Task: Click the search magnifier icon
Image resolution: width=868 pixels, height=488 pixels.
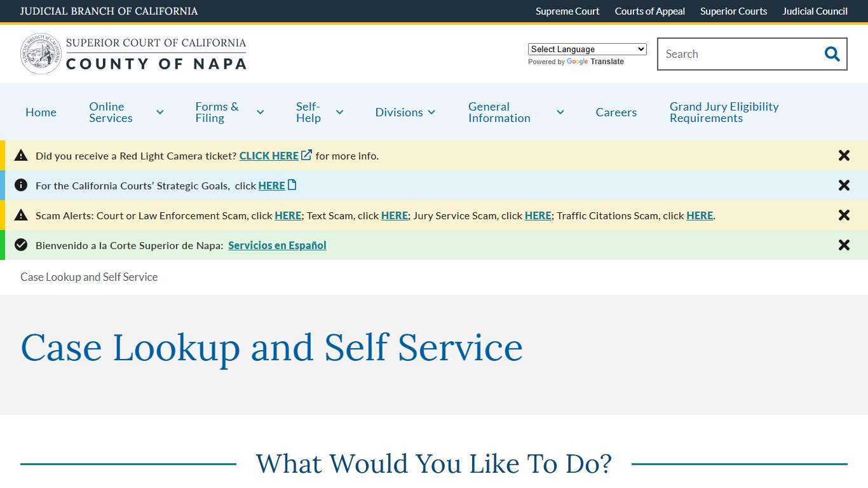Action: [x=831, y=54]
